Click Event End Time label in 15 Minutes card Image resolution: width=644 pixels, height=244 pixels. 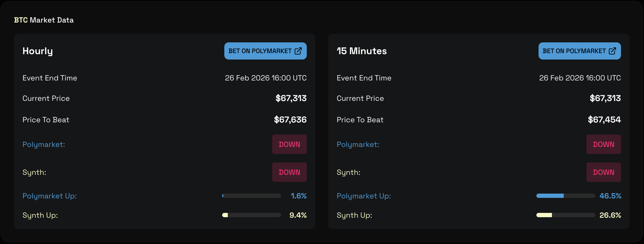click(364, 78)
